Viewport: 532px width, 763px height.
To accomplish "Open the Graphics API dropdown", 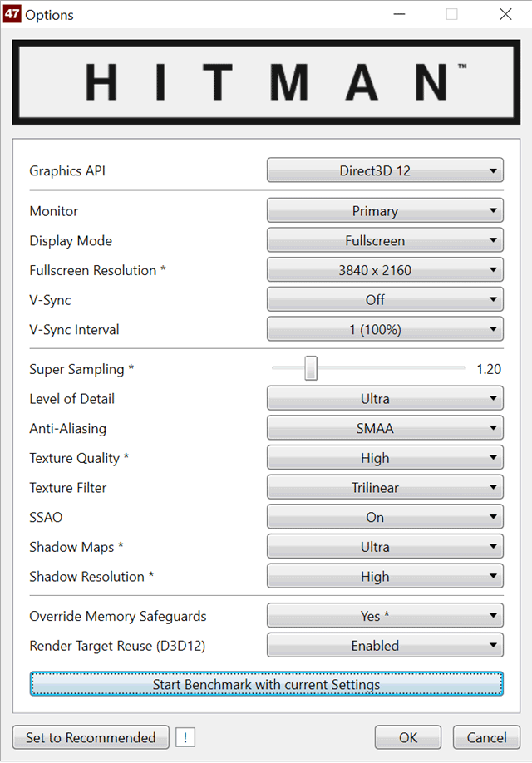I will 385,170.
